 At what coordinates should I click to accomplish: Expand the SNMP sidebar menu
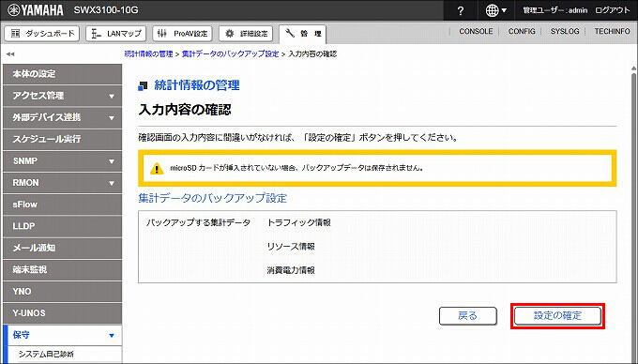tap(62, 161)
